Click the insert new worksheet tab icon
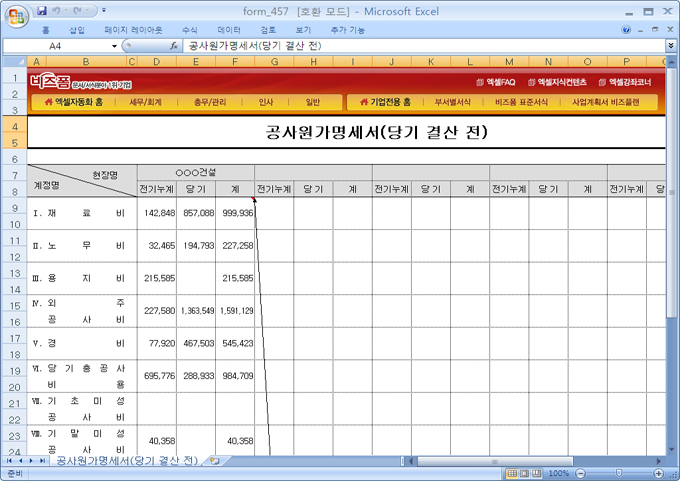 (213, 461)
